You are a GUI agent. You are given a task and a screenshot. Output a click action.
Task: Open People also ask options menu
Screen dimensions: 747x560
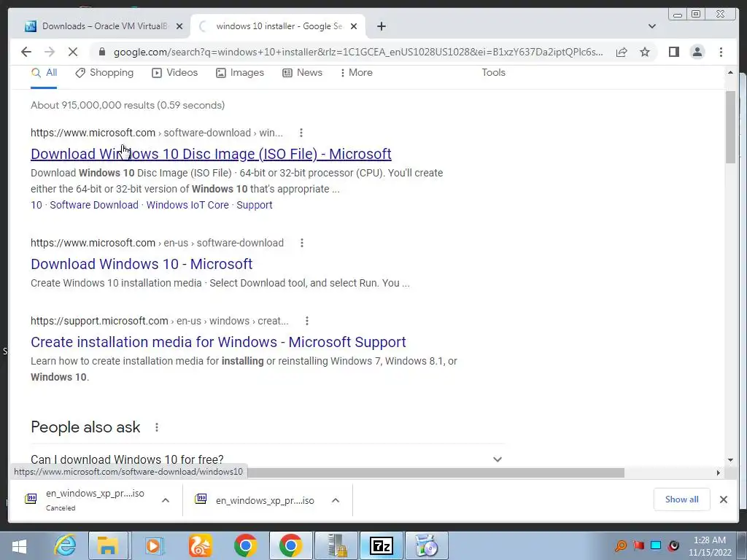coord(157,427)
